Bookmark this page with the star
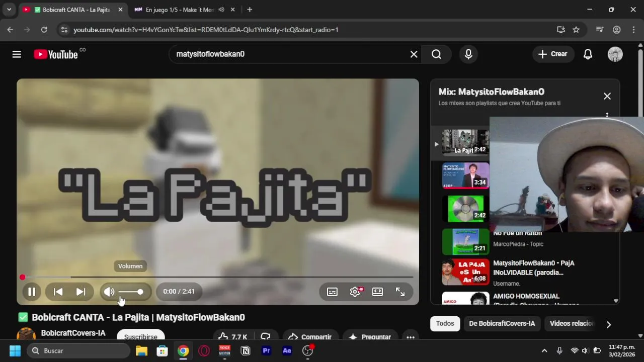 click(576, 30)
